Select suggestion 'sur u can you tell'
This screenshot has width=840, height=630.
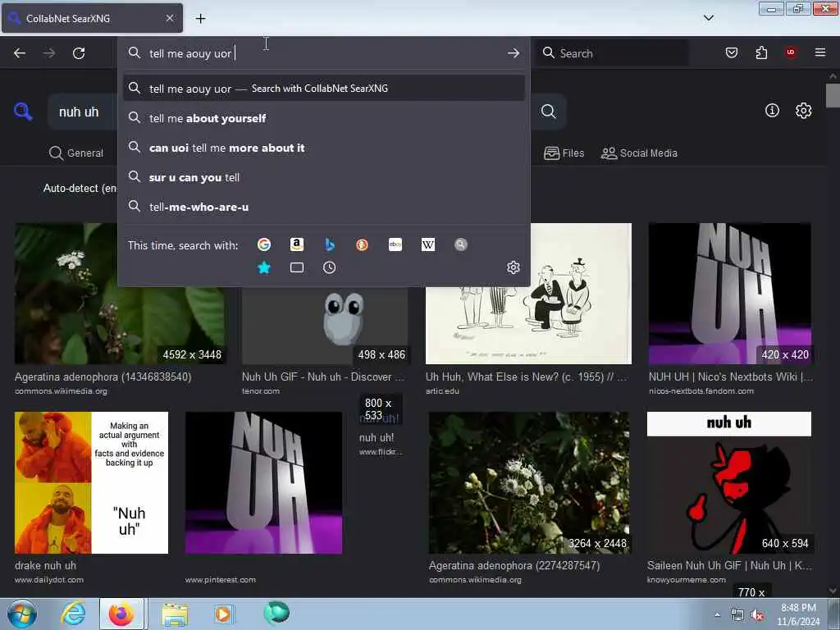(x=323, y=177)
